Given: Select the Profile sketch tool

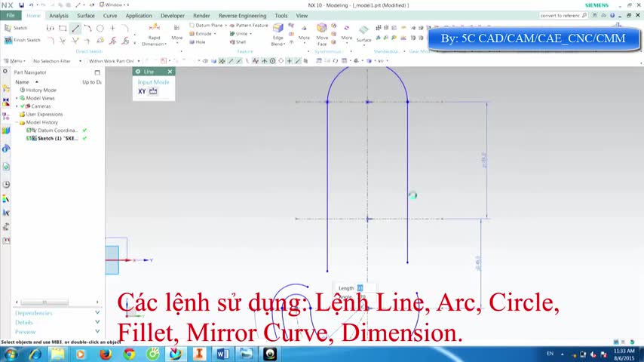Looking at the screenshot, I should click(50, 29).
